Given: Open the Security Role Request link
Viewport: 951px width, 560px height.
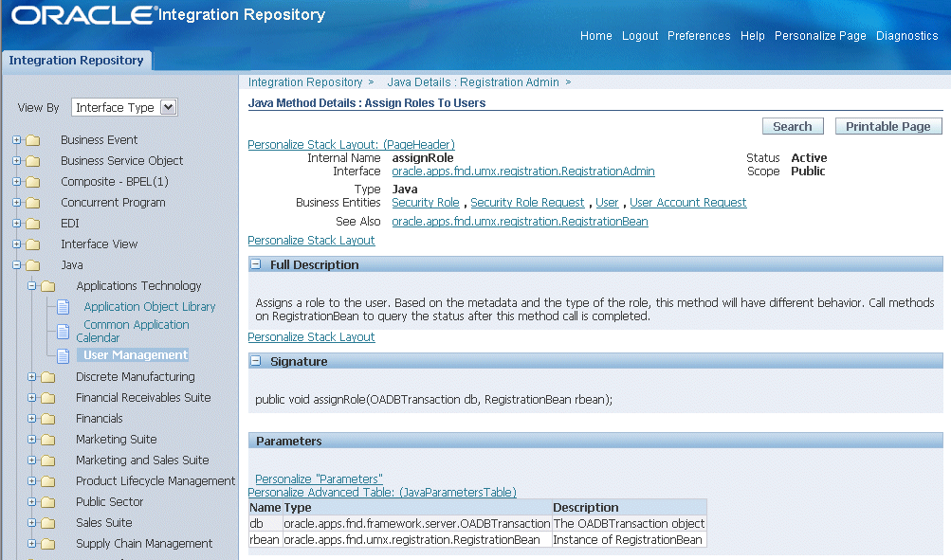Looking at the screenshot, I should 527,203.
